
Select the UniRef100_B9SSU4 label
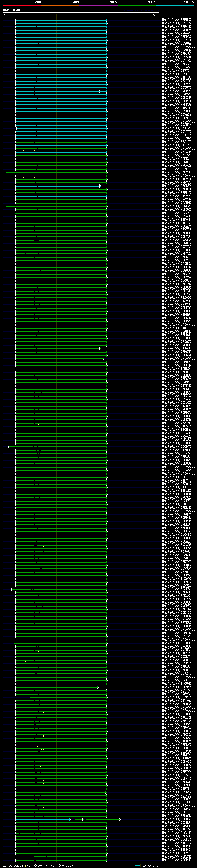(x=177, y=57)
